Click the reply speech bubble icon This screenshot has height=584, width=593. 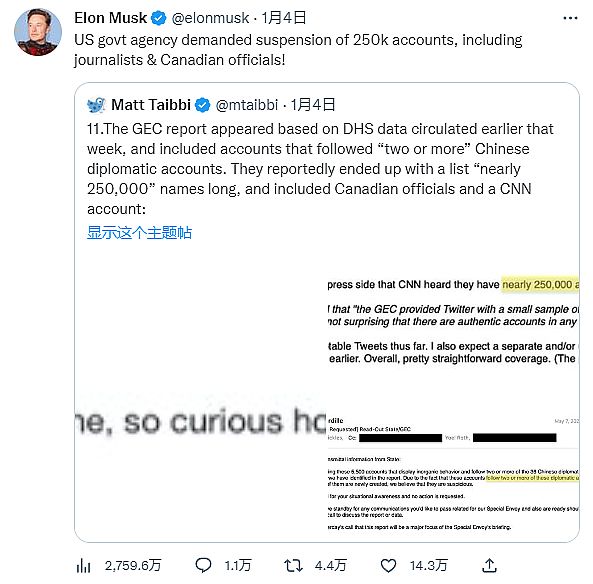[x=203, y=566]
